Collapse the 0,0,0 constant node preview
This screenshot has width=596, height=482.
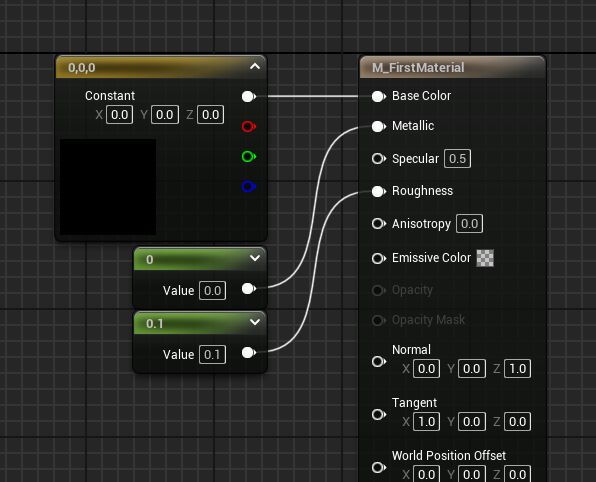click(255, 67)
